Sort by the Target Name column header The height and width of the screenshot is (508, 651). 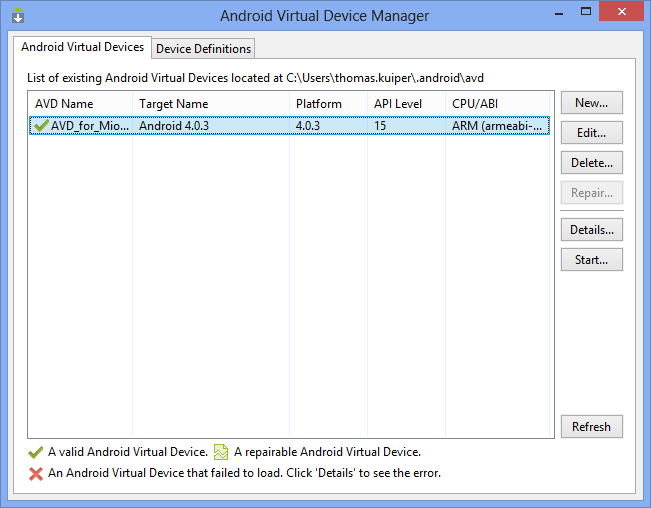pos(211,104)
